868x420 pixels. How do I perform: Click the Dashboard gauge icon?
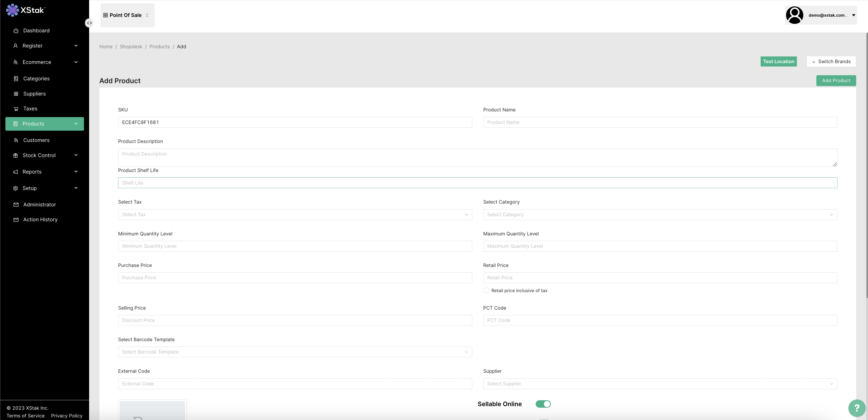[16, 31]
